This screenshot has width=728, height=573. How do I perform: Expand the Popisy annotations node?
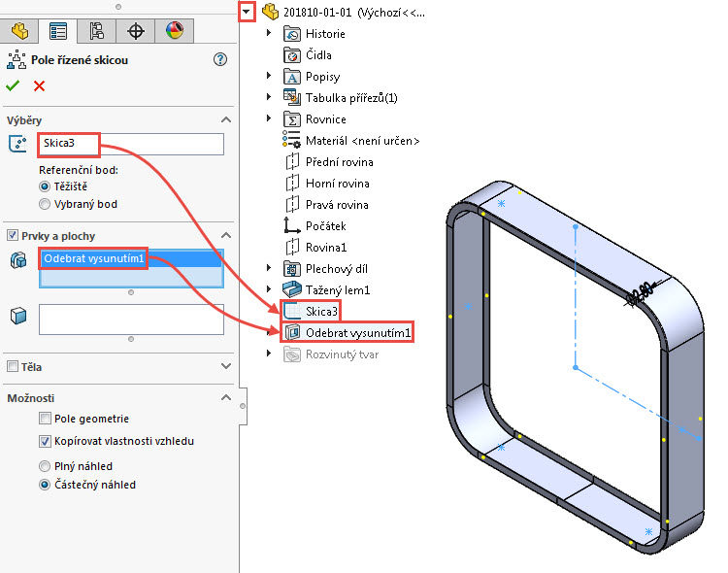point(269,76)
